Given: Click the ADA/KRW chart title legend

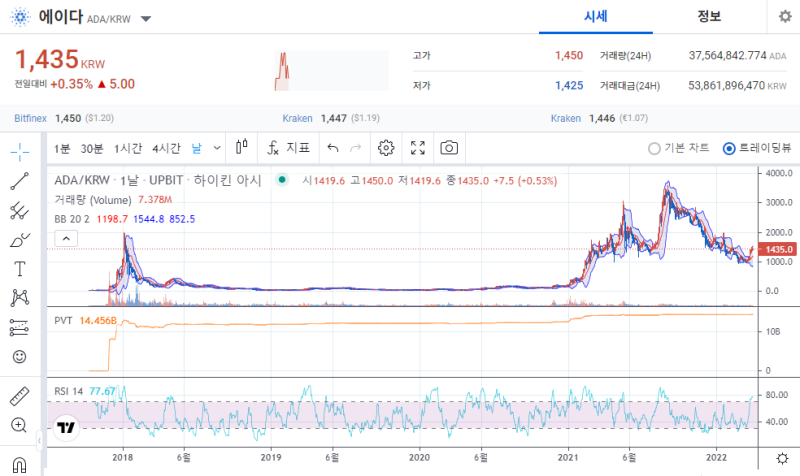Looking at the screenshot, I should point(158,180).
